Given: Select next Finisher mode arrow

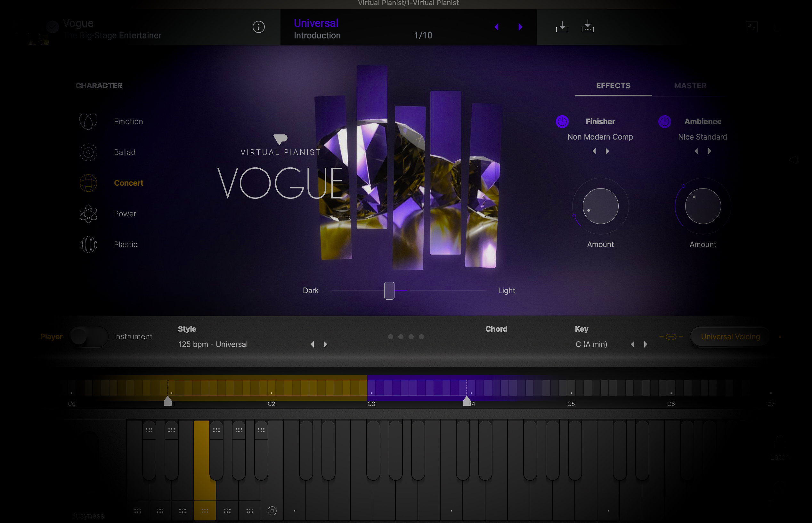Looking at the screenshot, I should click(607, 151).
